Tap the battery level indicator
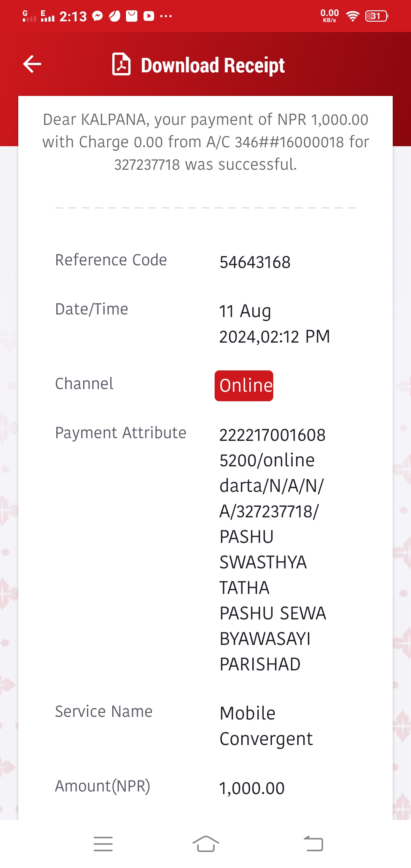 [x=376, y=16]
